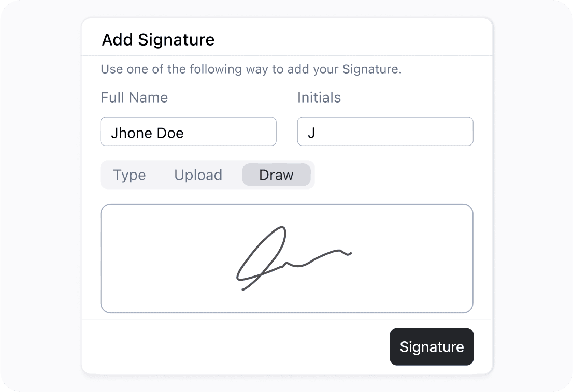Viewport: 573px width, 392px height.
Task: Click the Full Name label
Action: point(134,97)
